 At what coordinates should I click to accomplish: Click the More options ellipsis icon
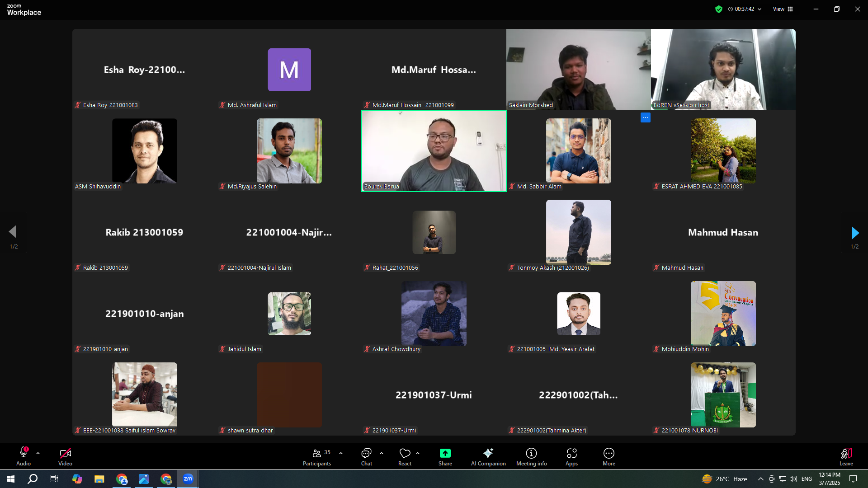click(609, 453)
